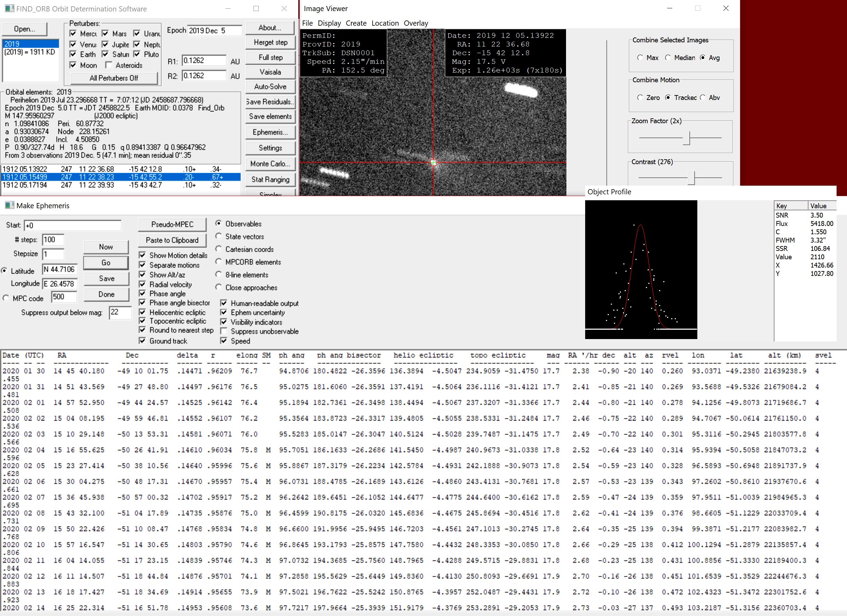Select observation row 1912 05.17194
Screen dimensions: 847x616
(x=121, y=185)
